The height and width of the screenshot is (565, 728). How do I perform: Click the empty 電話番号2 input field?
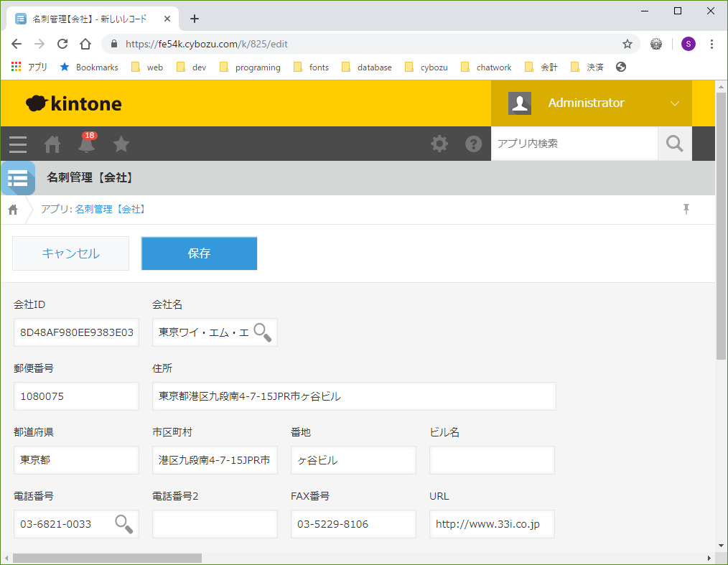[x=215, y=524]
